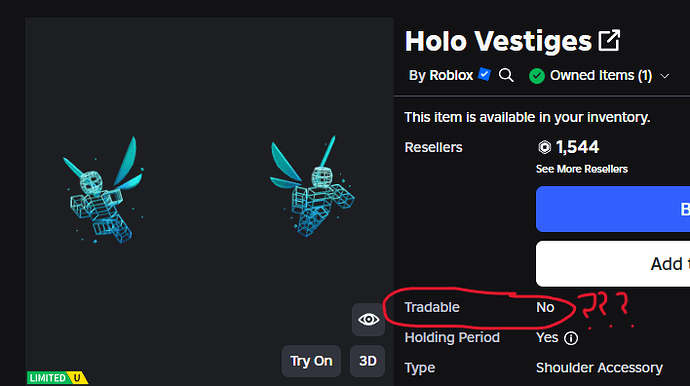Image resolution: width=690 pixels, height=386 pixels.
Task: Click the magnifier search icon beside Roblox
Action: [506, 75]
